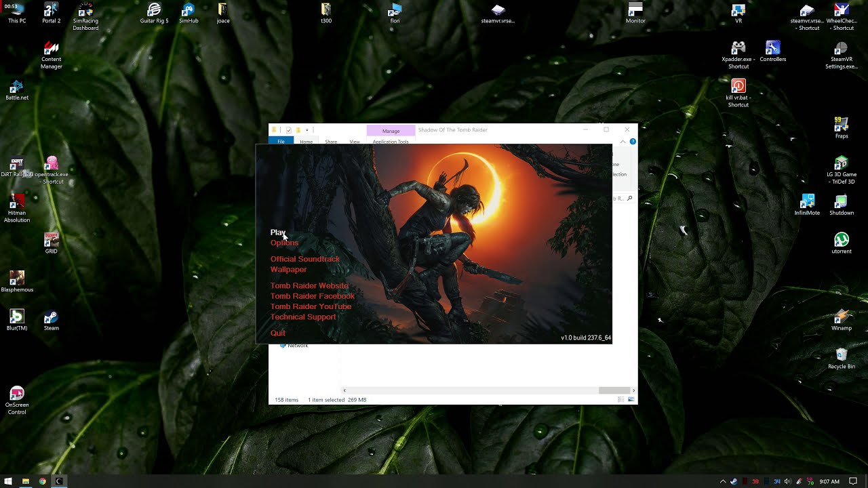Select the Battle.net desktop icon
The width and height of the screenshot is (868, 488).
point(17,90)
